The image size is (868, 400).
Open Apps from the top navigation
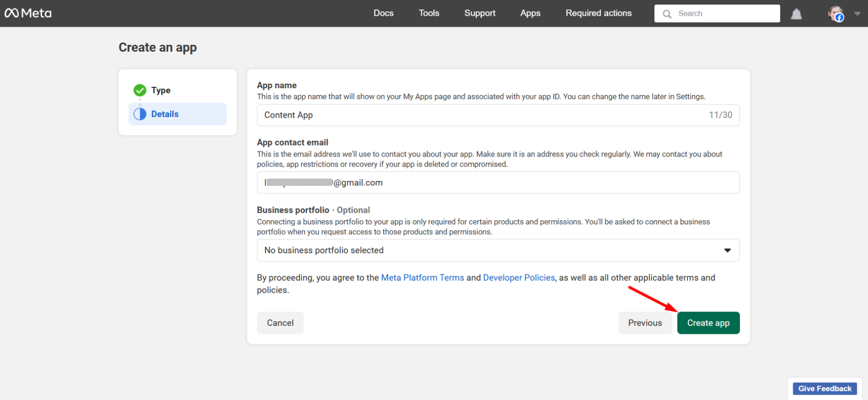pyautogui.click(x=530, y=13)
